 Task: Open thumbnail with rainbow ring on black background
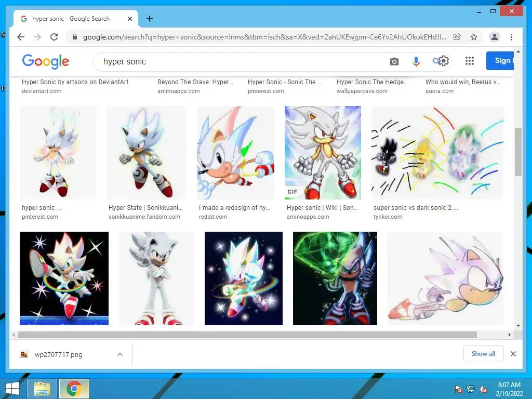(x=64, y=278)
